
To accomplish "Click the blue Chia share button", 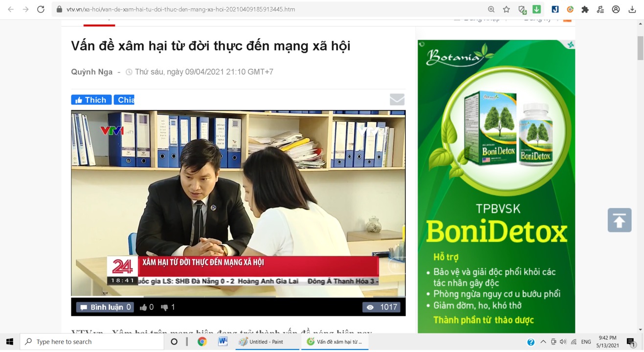I will [124, 100].
